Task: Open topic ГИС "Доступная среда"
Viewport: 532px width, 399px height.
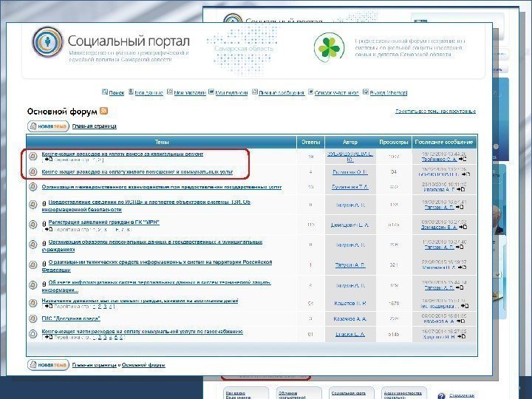Action: [71, 319]
